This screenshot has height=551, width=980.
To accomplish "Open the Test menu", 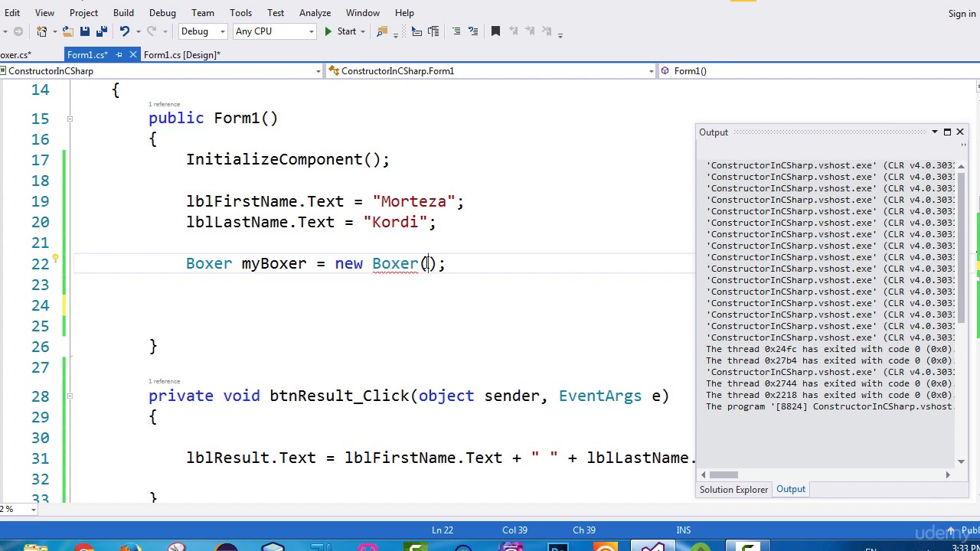I will click(x=276, y=13).
